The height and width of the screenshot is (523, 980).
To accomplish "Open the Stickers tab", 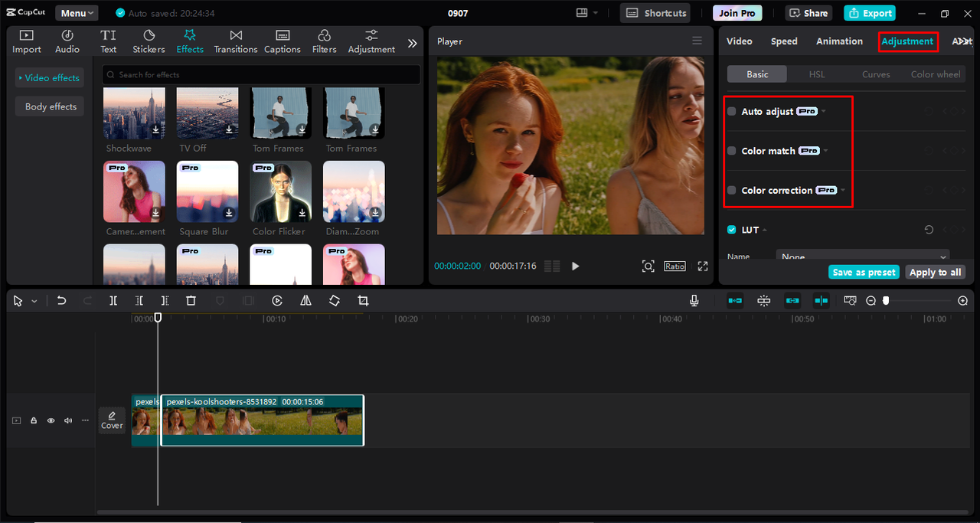I will click(x=149, y=41).
